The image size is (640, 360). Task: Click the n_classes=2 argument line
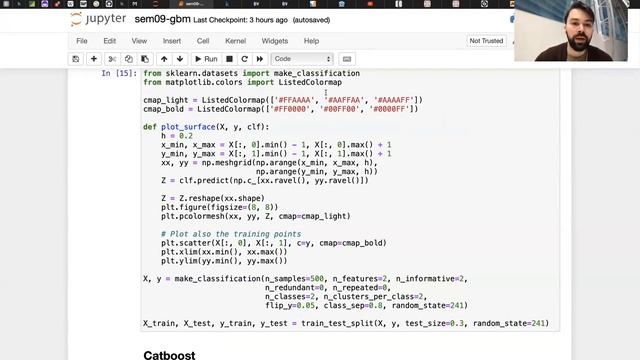346,297
